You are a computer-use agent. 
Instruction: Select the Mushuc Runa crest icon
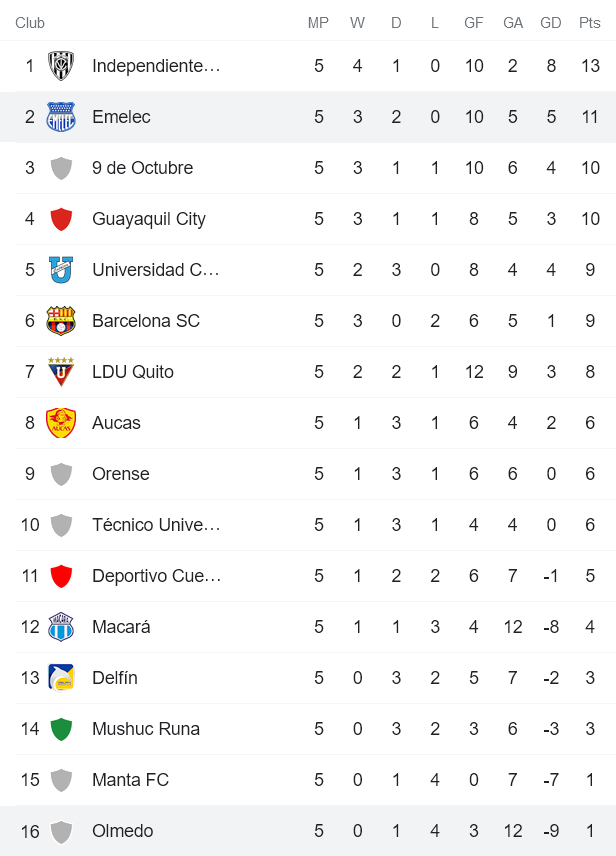pyautogui.click(x=62, y=729)
